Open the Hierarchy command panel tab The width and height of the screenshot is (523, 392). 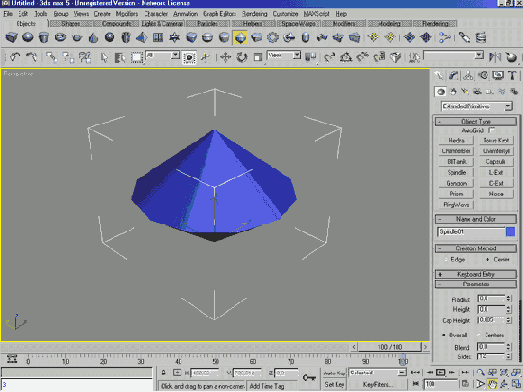[468, 76]
